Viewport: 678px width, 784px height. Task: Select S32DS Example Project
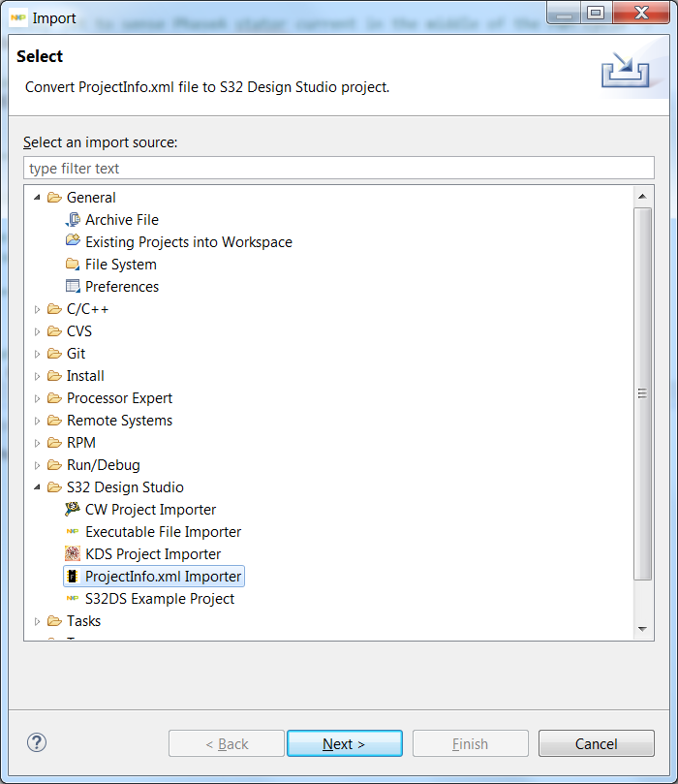(160, 599)
